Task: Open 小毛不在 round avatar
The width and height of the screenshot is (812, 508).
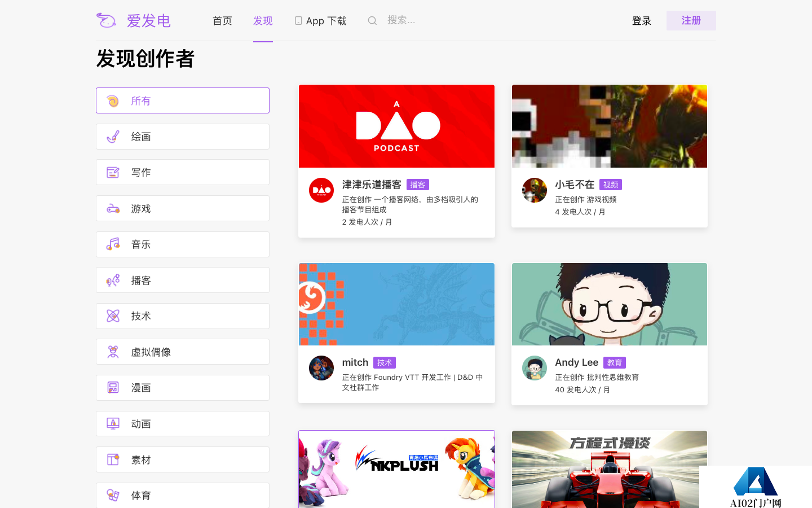Action: click(x=535, y=190)
